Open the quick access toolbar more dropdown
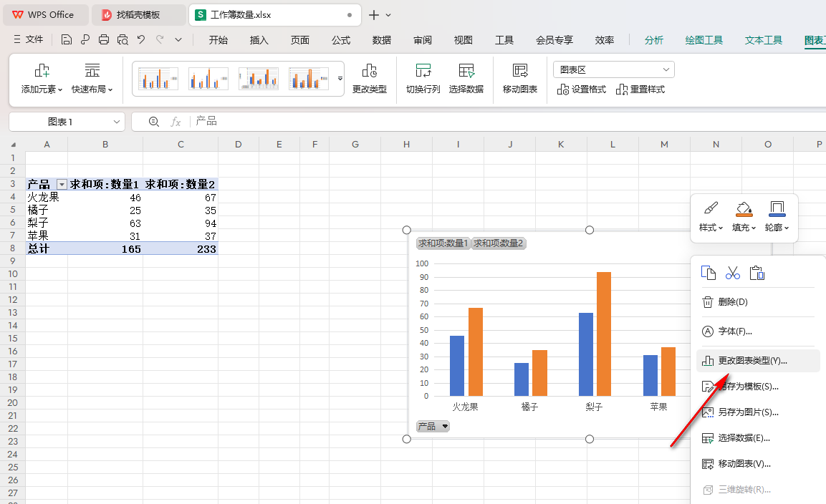The height and width of the screenshot is (504, 826). tap(178, 39)
